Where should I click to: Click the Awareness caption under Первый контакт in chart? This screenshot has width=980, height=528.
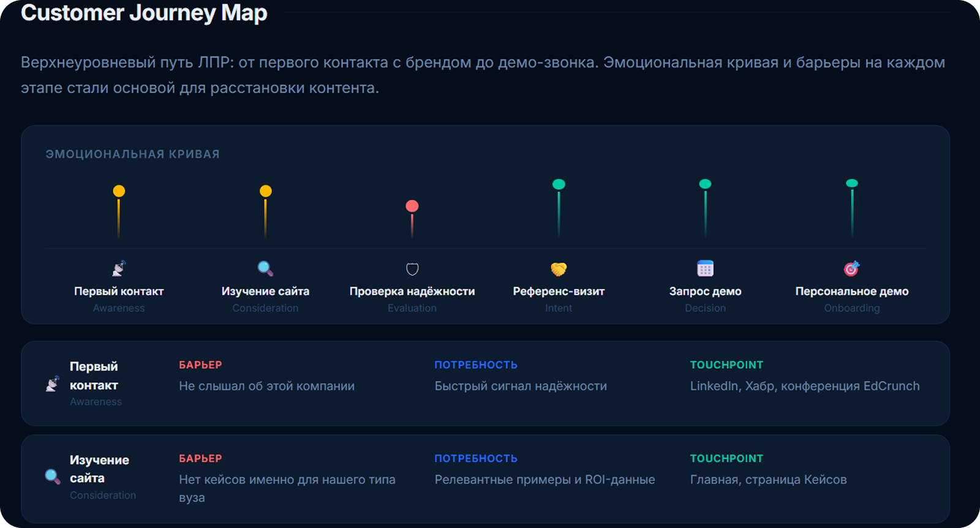[x=119, y=308]
